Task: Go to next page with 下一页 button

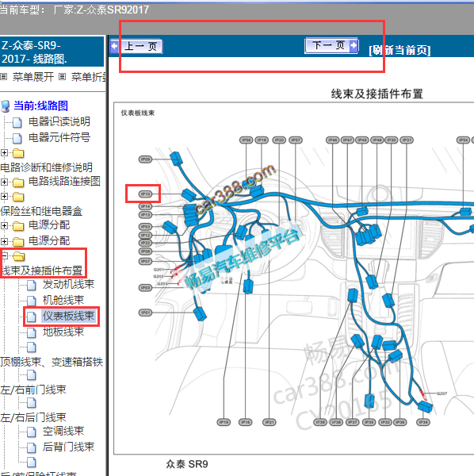Action: pos(331,45)
